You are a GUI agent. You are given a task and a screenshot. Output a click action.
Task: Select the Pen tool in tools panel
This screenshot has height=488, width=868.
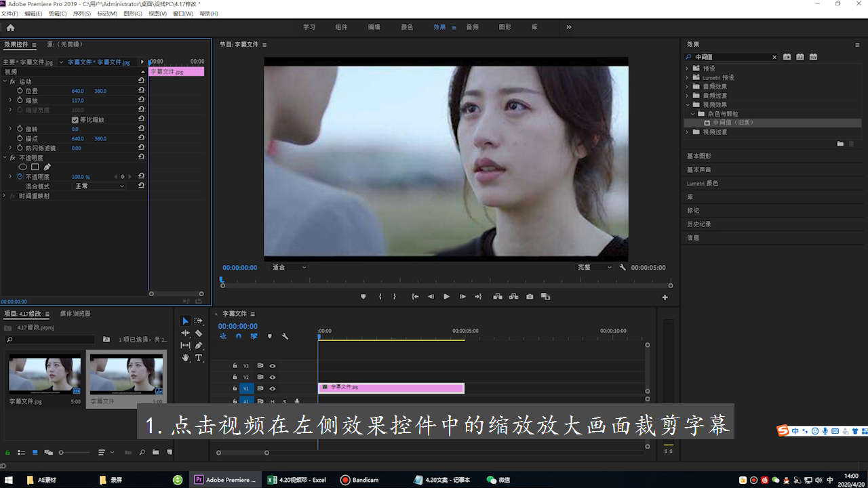(199, 345)
